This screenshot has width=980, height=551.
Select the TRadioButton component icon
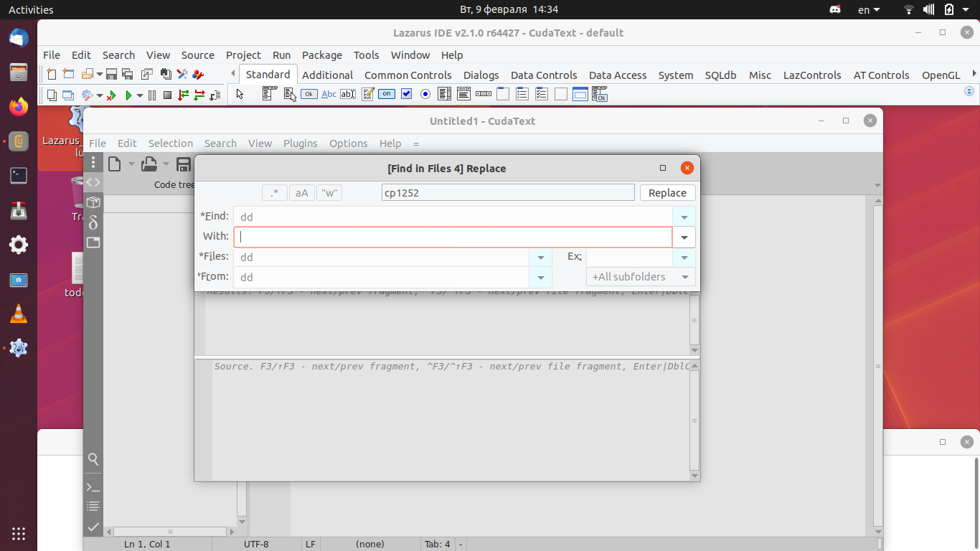(423, 93)
